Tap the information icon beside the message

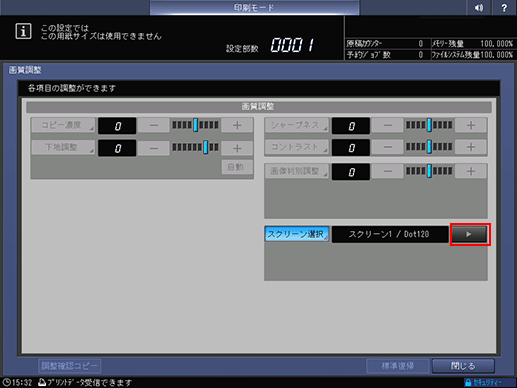[23, 31]
